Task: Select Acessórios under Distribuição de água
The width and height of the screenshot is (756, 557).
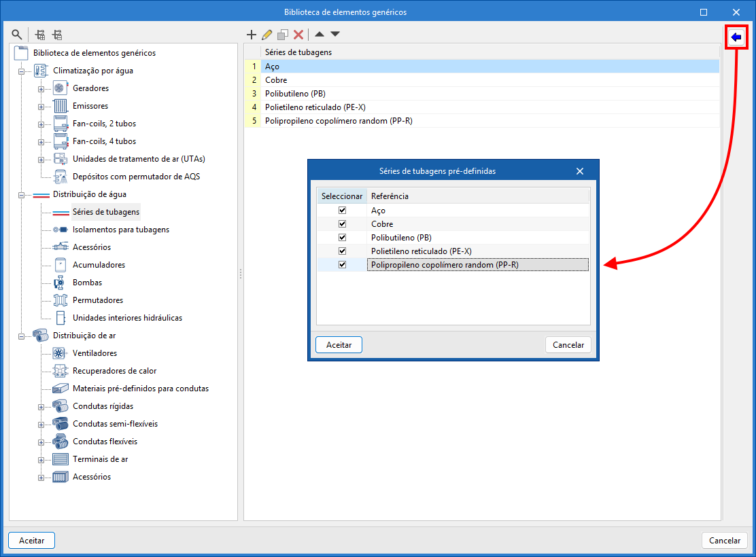Action: coord(92,247)
